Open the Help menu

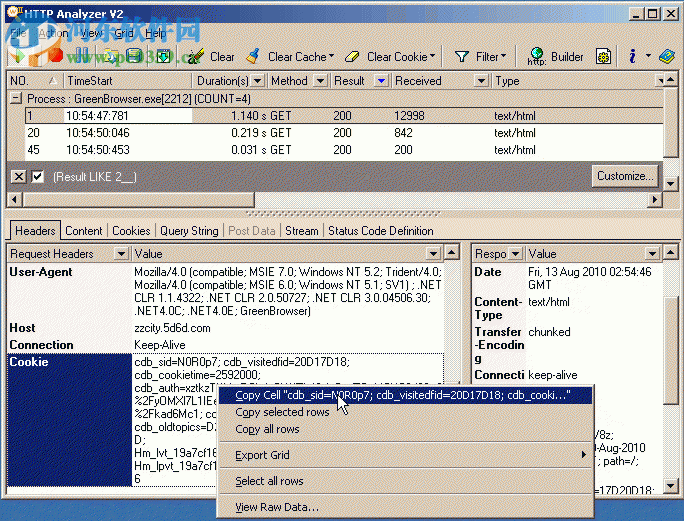pyautogui.click(x=155, y=33)
